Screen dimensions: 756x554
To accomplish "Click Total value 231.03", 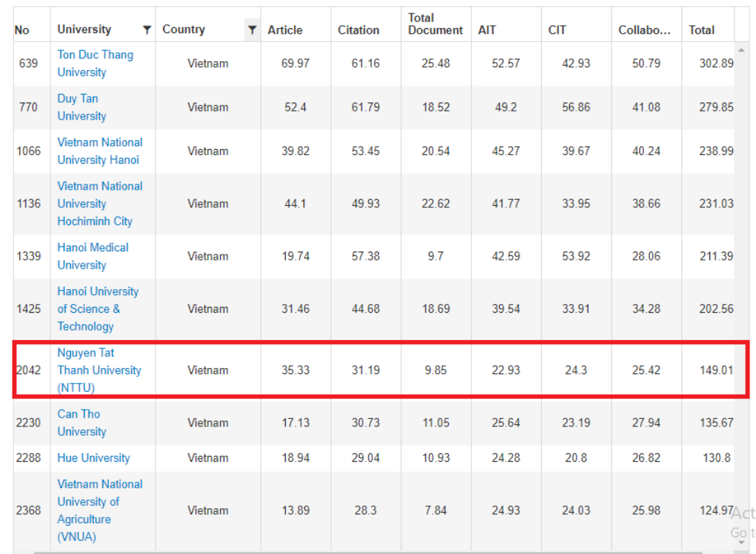I will [x=716, y=204].
